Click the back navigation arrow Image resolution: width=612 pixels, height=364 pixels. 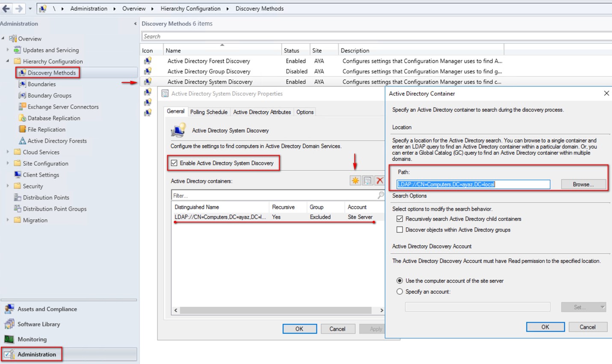click(x=6, y=9)
